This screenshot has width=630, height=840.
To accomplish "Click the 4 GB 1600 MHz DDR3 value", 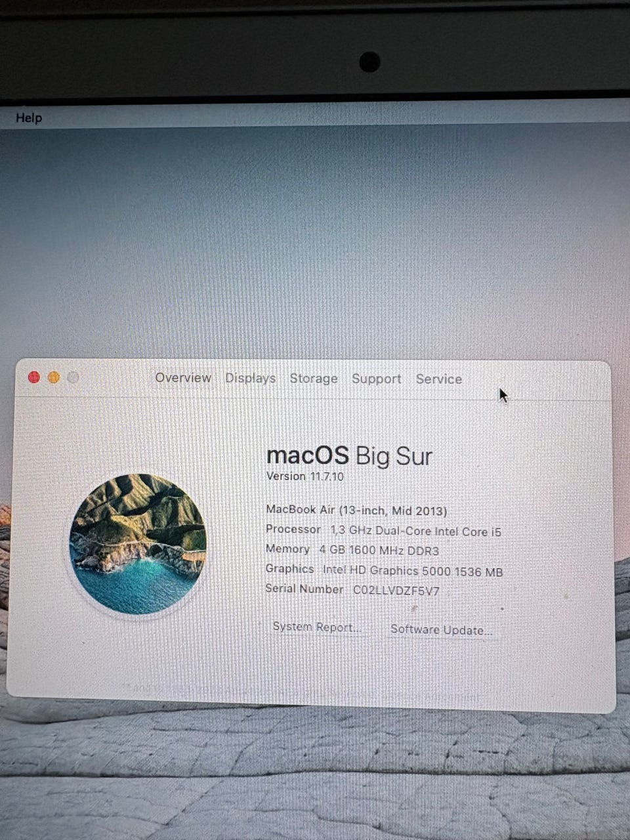I will click(379, 551).
